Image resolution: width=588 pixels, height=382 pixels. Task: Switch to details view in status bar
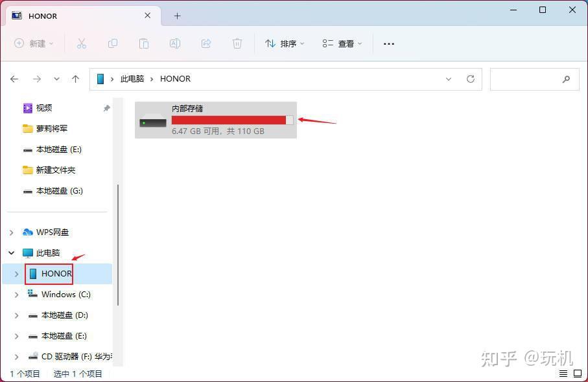563,374
